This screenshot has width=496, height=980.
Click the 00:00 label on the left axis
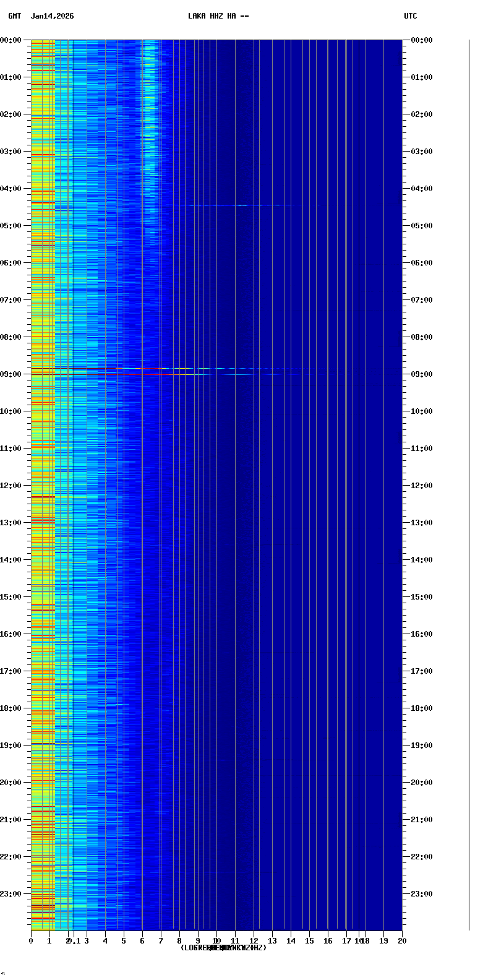point(11,40)
